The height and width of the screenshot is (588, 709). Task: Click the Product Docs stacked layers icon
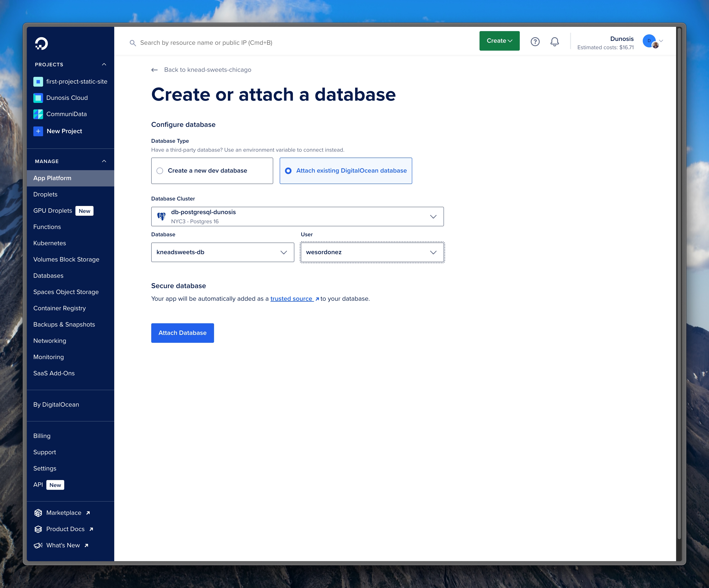click(38, 529)
